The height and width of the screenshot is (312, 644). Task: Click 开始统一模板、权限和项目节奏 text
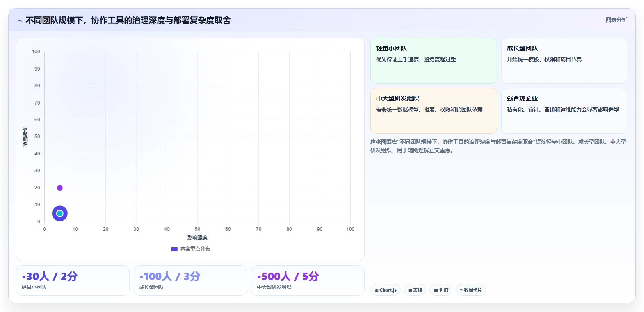tap(544, 59)
